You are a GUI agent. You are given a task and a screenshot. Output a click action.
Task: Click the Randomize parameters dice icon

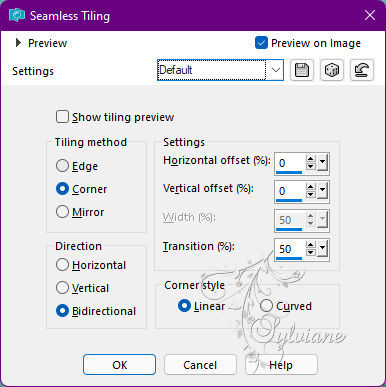click(332, 70)
